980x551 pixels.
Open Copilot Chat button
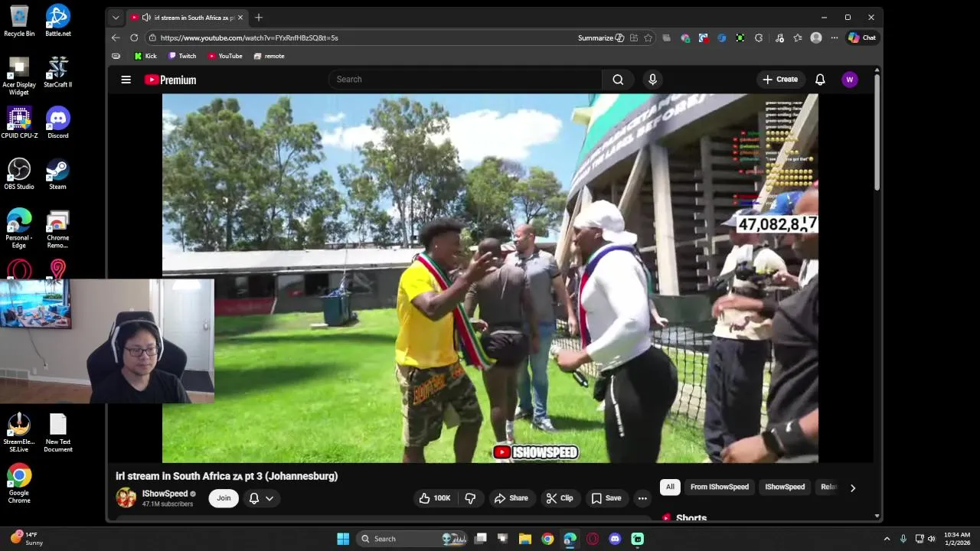862,37
